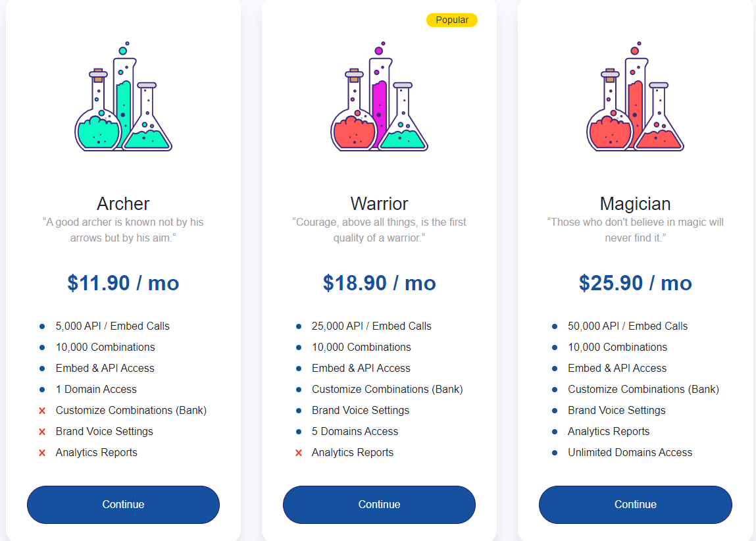The width and height of the screenshot is (756, 541).
Task: Click the Embed & API Access item under Warrior
Action: click(361, 368)
